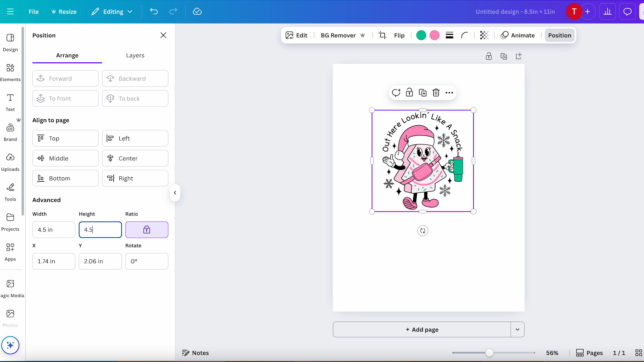
Task: Delete the selection with the trash icon
Action: pos(436,93)
